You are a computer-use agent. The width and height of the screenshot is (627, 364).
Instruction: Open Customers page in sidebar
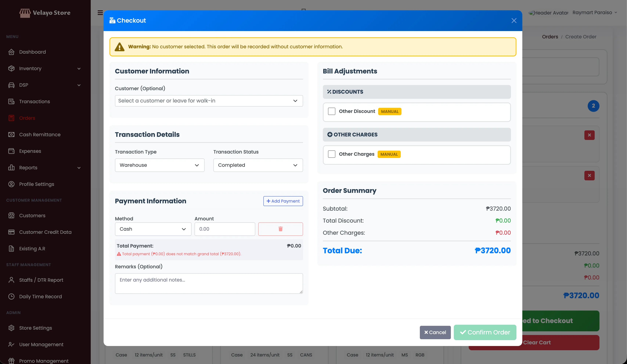(x=32, y=215)
